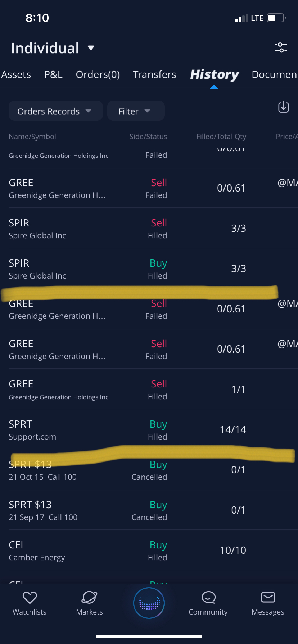Go to the Transfers tab

(x=154, y=74)
